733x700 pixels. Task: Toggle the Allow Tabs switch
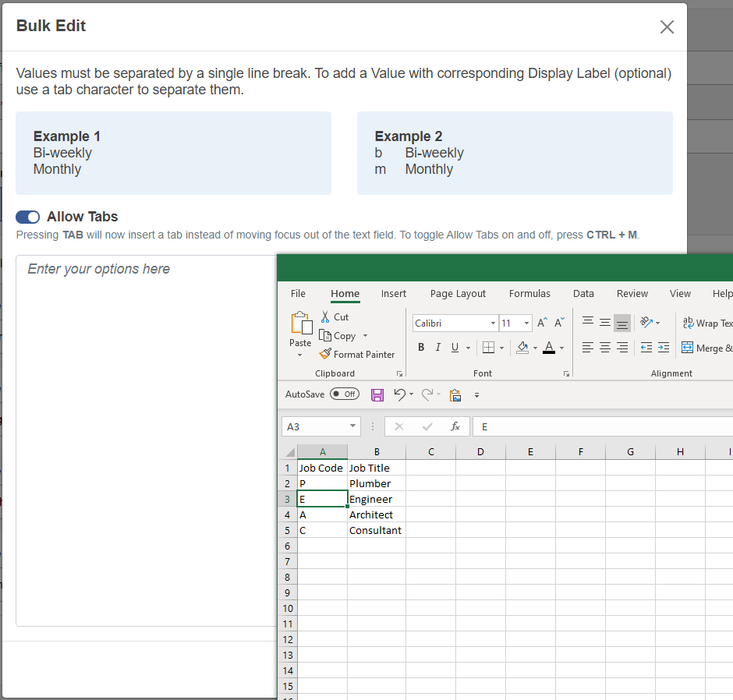point(28,217)
